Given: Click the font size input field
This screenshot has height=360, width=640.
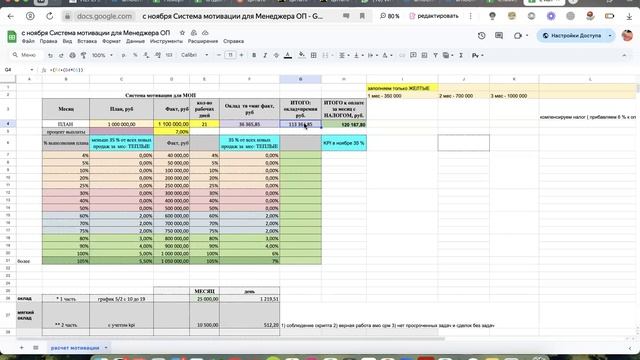Looking at the screenshot, I should coord(230,55).
